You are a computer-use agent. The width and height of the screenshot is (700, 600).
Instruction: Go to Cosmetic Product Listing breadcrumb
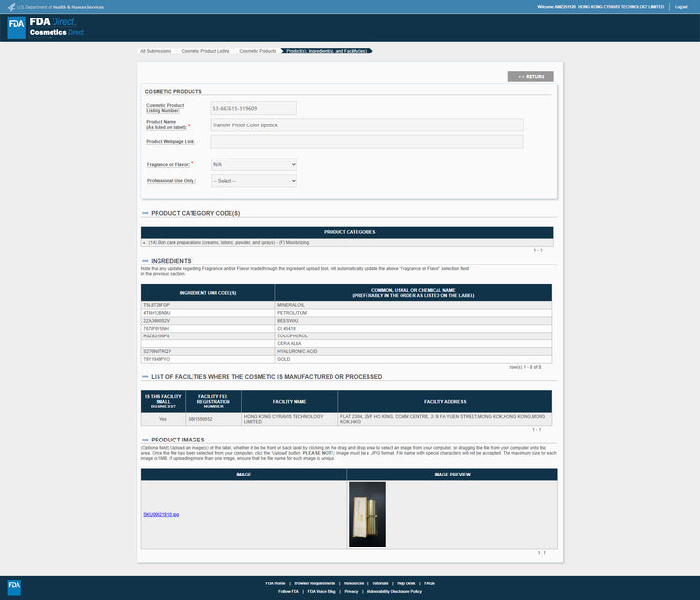tap(205, 51)
